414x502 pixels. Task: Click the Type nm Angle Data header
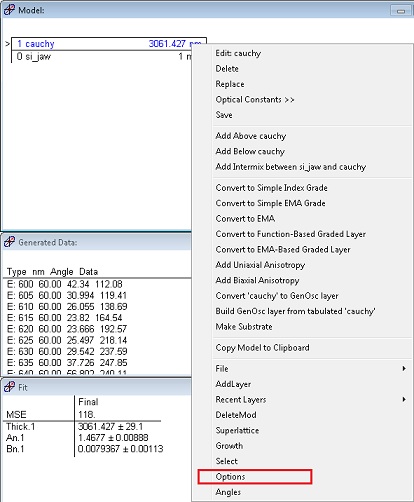pyautogui.click(x=52, y=272)
